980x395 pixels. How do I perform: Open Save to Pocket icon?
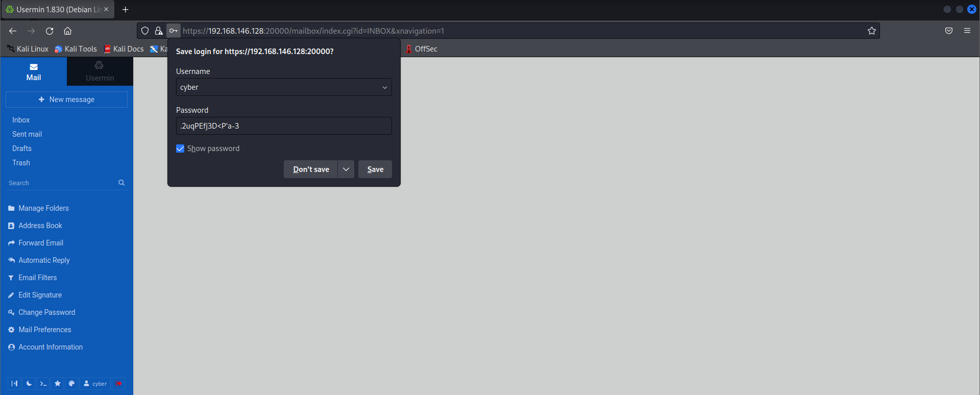point(949,31)
